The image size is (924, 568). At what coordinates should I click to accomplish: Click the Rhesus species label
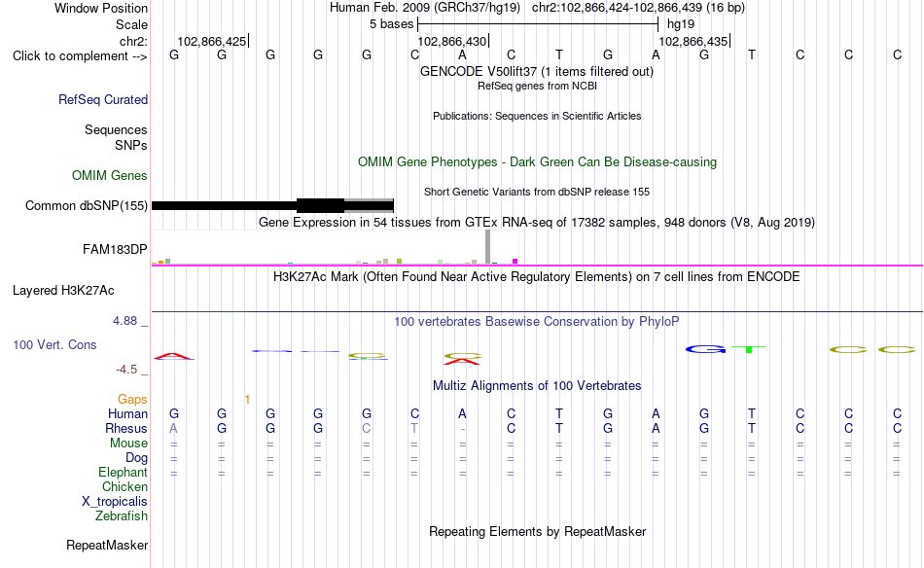point(126,428)
